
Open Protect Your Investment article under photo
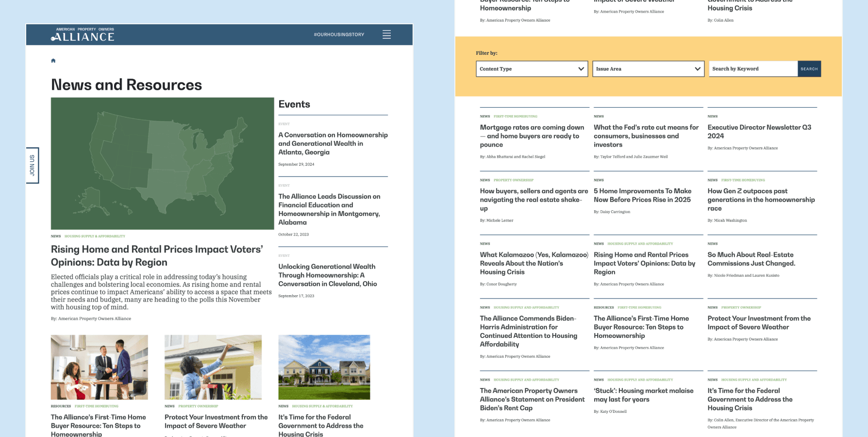pyautogui.click(x=216, y=421)
